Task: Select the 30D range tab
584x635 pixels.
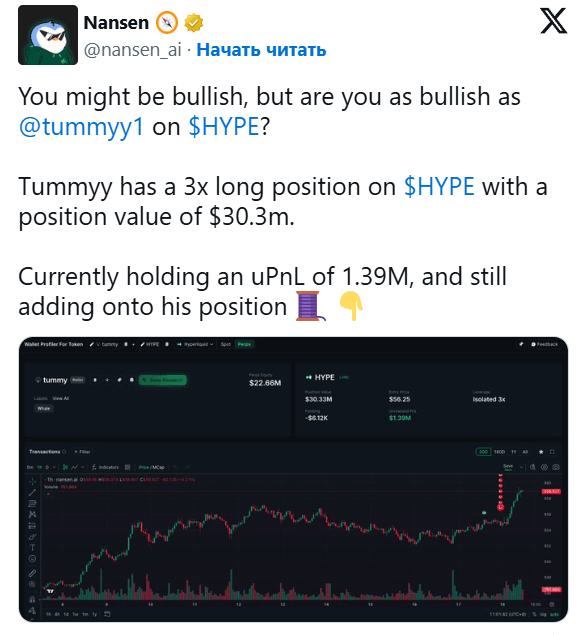Action: (483, 452)
